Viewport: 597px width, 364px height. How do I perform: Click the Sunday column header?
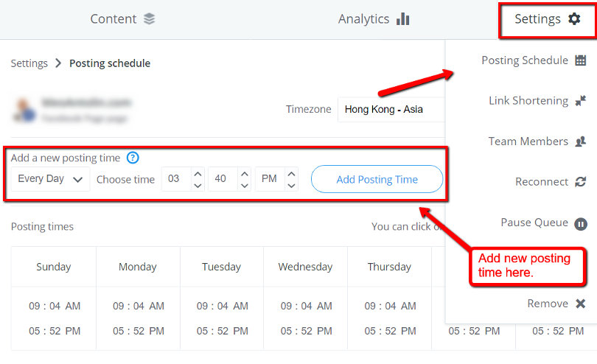pyautogui.click(x=54, y=267)
